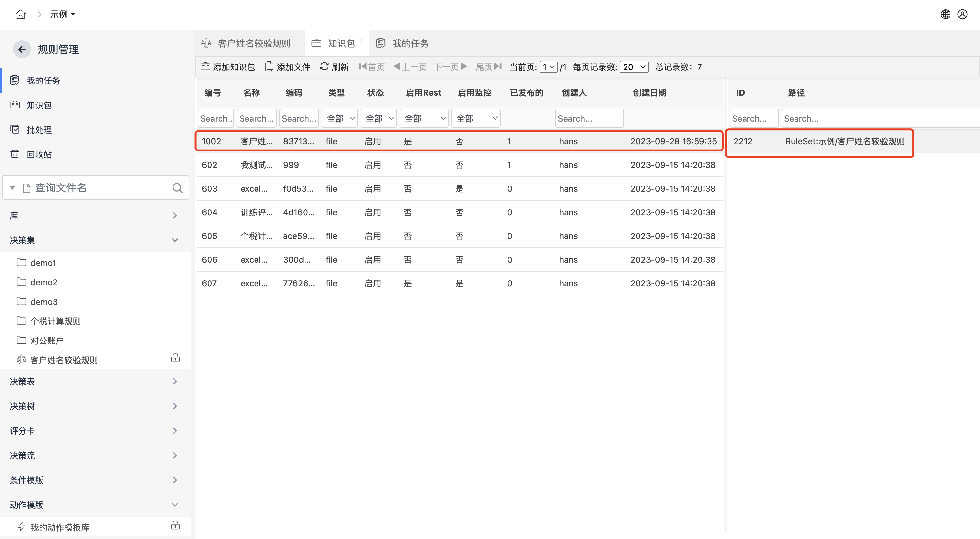The width and height of the screenshot is (980, 539).
Task: Click lock icon next to 客户姓名较验规则
Action: [175, 358]
